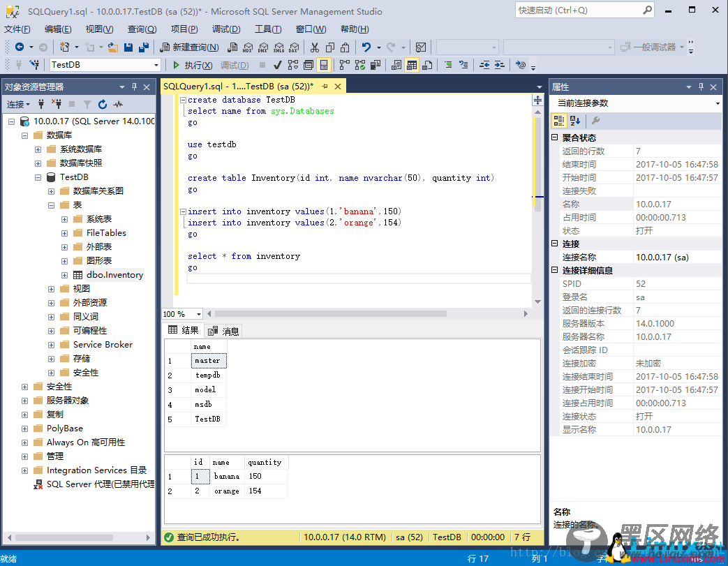Image resolution: width=728 pixels, height=566 pixels.
Task: Click the cut scissors icon
Action: [315, 47]
